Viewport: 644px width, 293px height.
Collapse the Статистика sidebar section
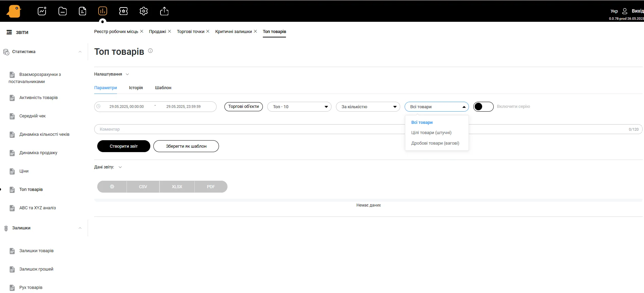(80, 52)
